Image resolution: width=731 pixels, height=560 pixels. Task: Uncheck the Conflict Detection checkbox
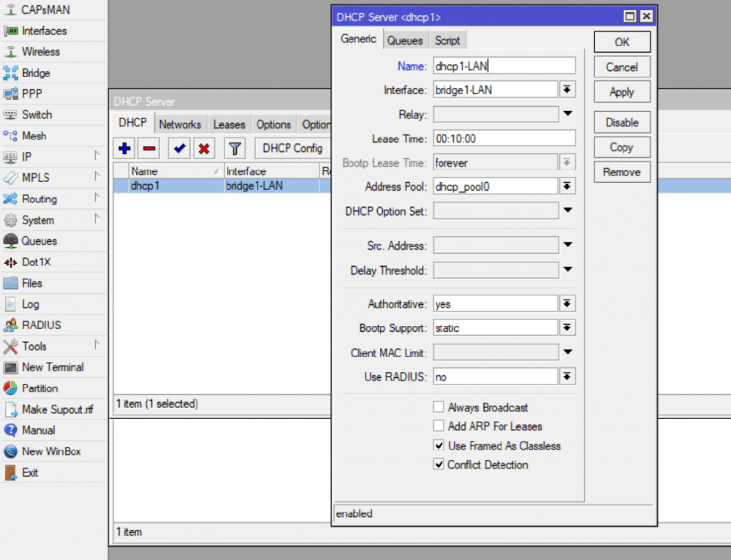coord(438,464)
